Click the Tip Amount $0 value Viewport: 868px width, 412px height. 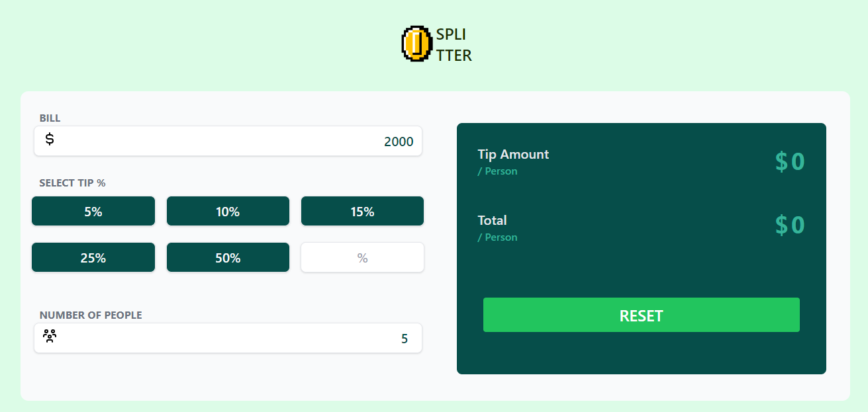[x=789, y=161]
